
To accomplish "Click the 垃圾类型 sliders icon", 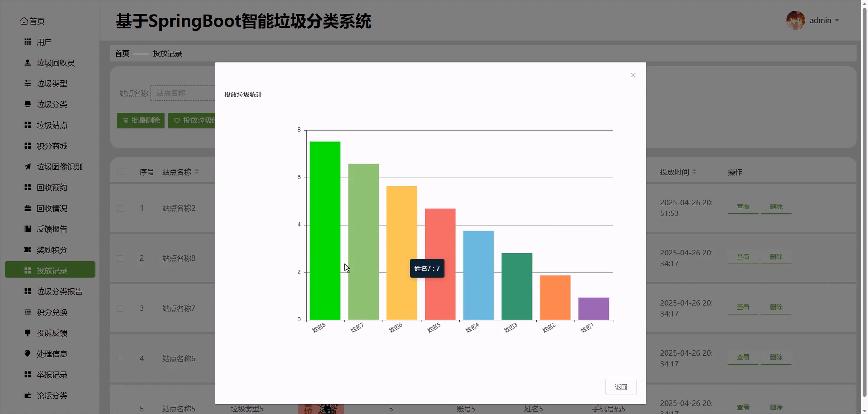I will pyautogui.click(x=28, y=83).
